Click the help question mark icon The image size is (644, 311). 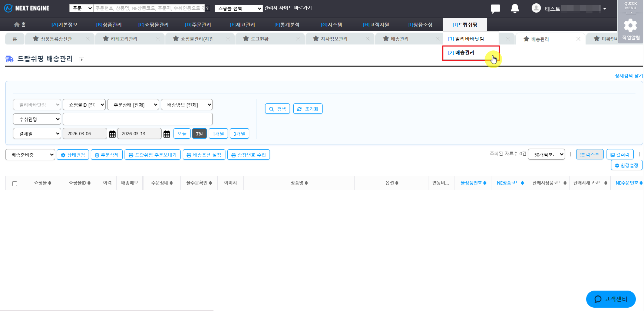[207, 8]
